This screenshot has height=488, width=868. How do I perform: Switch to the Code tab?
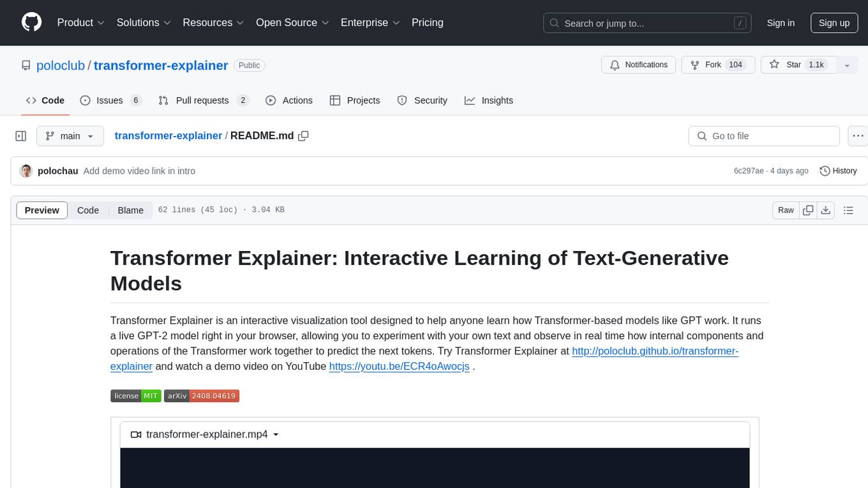45,100
